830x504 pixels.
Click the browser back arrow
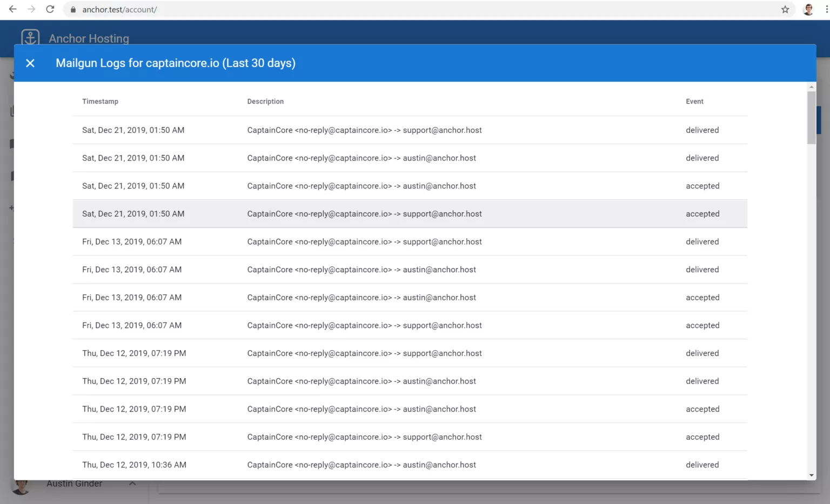click(12, 9)
